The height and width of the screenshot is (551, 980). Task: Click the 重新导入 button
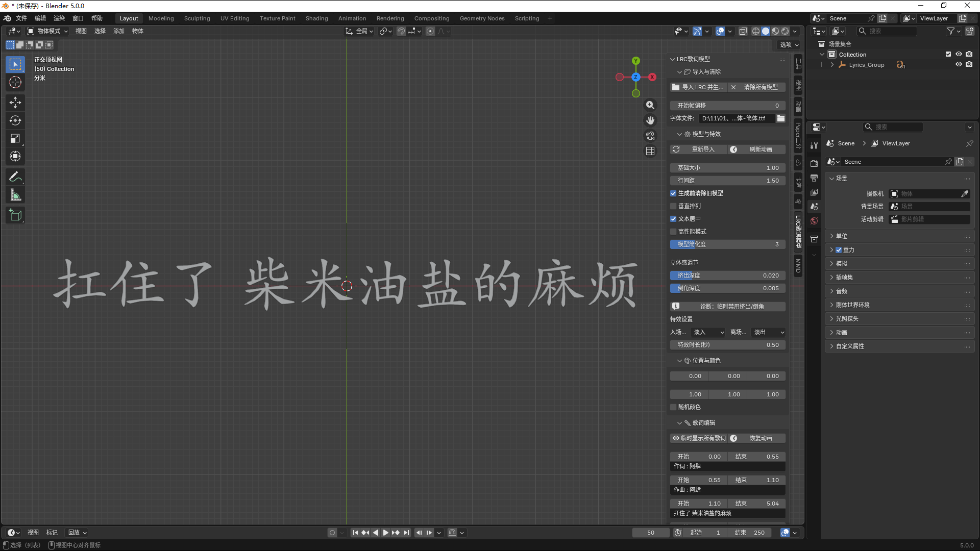[698, 149]
